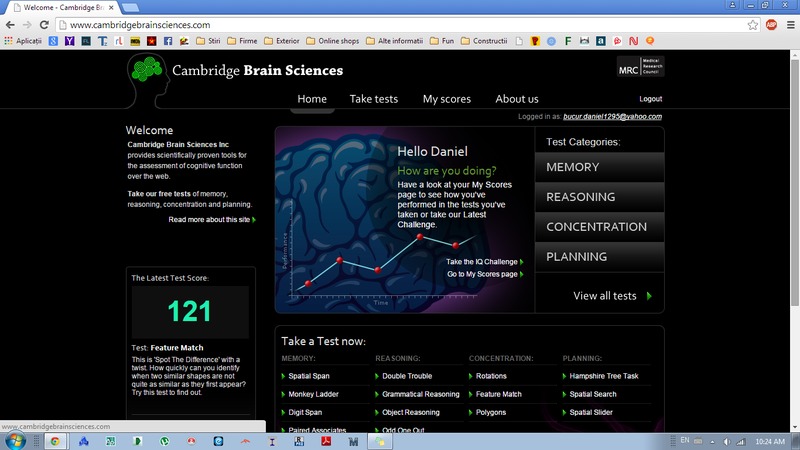This screenshot has height=450, width=800.
Task: Open the Double Trouble test
Action: [407, 376]
